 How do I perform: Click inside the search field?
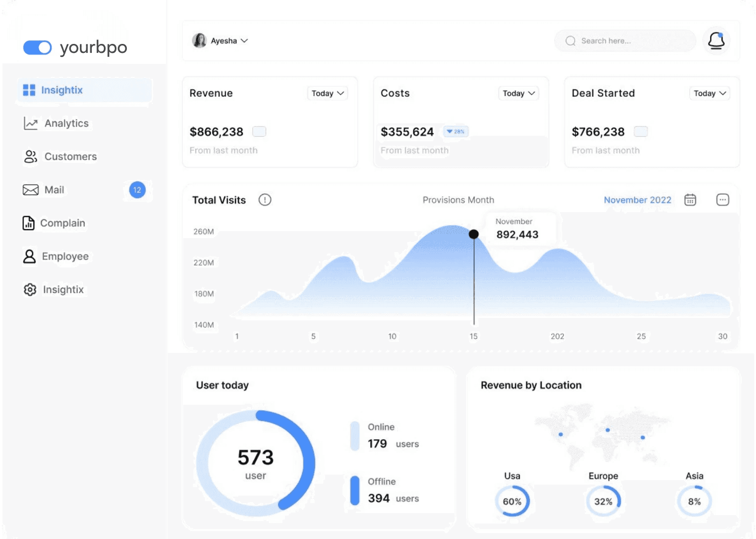tap(624, 41)
